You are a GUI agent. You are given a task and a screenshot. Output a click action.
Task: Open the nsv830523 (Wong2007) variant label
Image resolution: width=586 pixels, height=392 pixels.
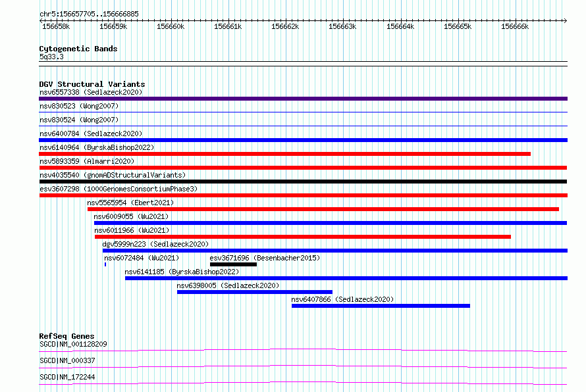pyautogui.click(x=79, y=106)
